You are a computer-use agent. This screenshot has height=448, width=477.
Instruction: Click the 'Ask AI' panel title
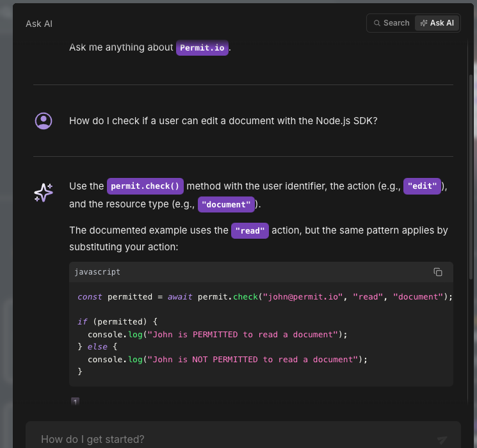39,24
